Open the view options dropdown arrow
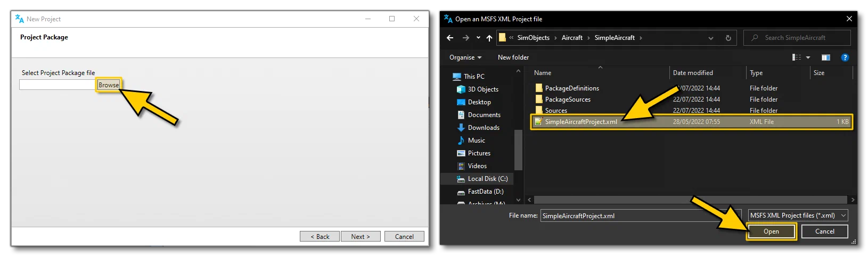 (x=808, y=57)
